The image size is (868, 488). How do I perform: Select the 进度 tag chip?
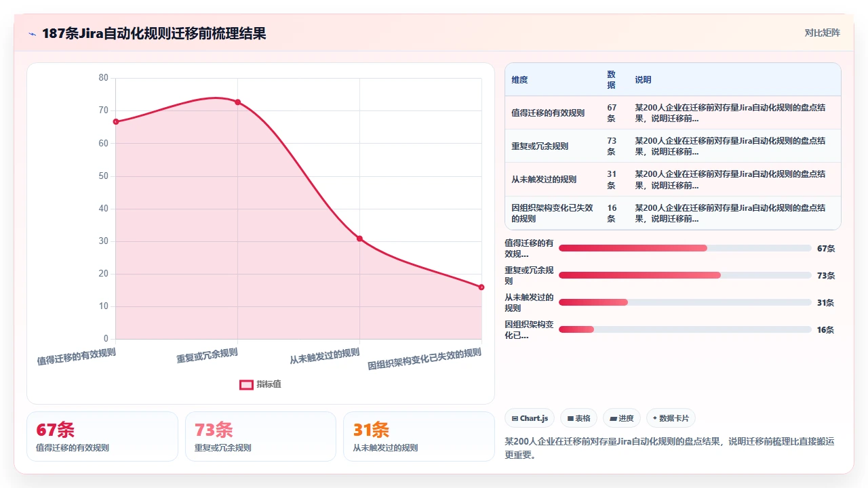click(621, 418)
